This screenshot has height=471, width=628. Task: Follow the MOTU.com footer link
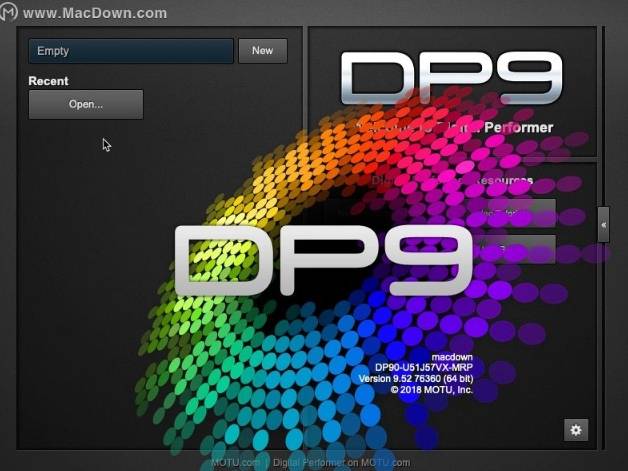click(x=235, y=463)
